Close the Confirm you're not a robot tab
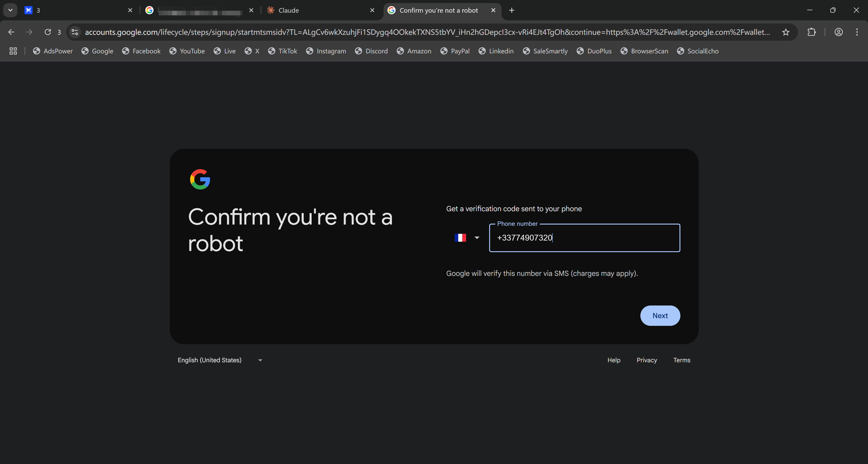Image resolution: width=868 pixels, height=464 pixels. 493,10
